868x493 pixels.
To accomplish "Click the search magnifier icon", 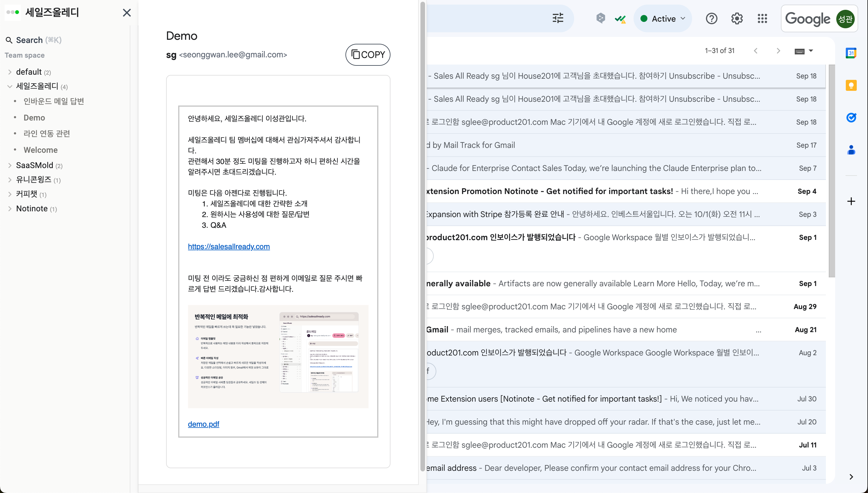I will coord(9,40).
